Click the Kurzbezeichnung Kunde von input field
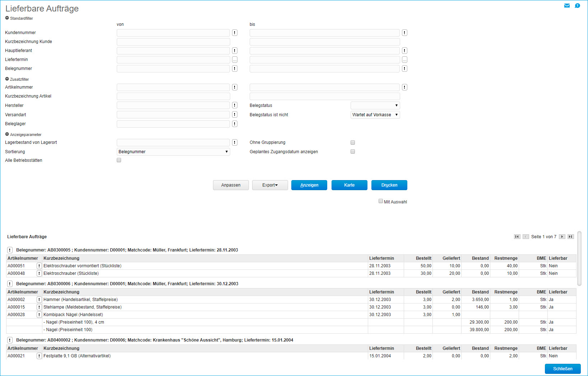Screen dimensions: 588x376 (173, 42)
